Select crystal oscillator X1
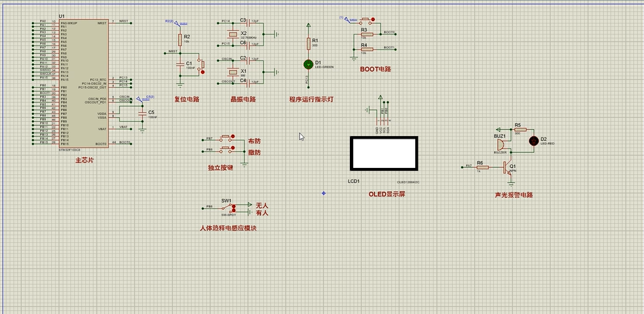Screen dimensions: 644x314 (x=233, y=71)
